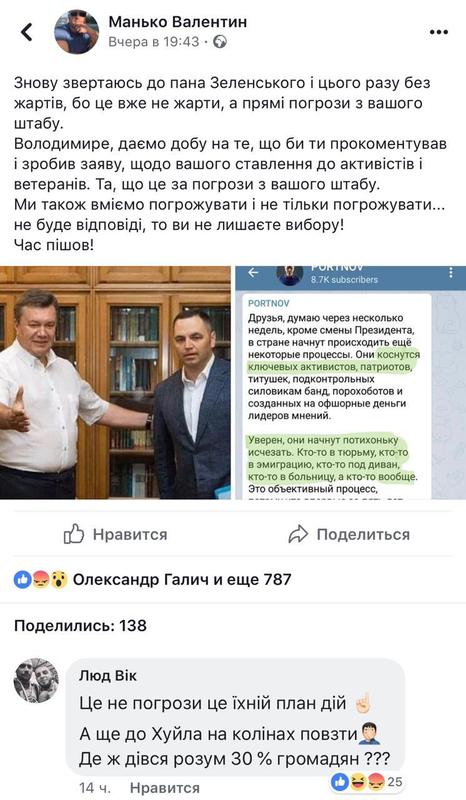This screenshot has height=800, width=466.
Task: Click the 14 ч. comment timestamp
Action: pyautogui.click(x=95, y=788)
